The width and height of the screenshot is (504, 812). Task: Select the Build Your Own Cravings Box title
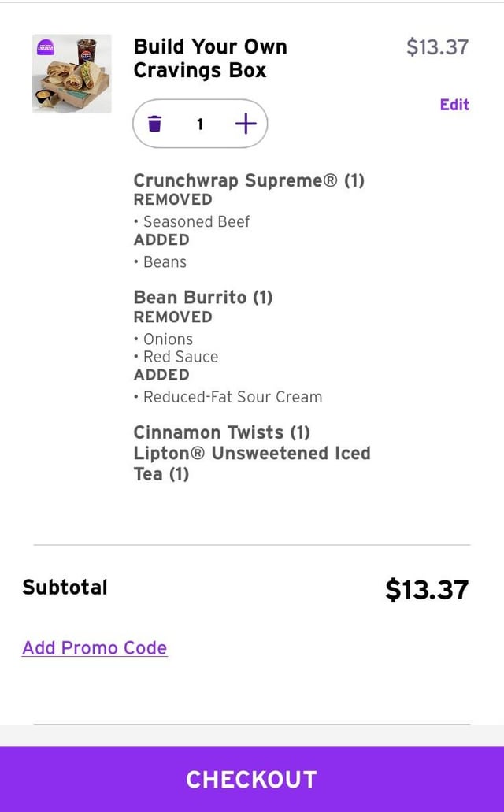coord(210,58)
